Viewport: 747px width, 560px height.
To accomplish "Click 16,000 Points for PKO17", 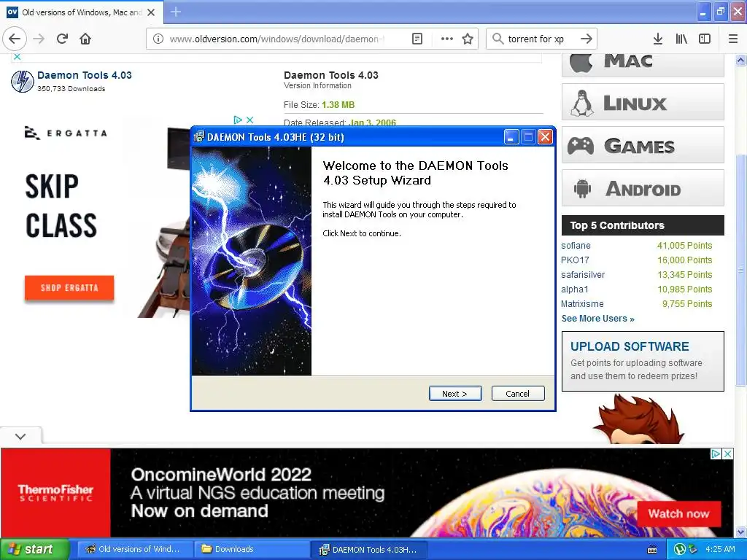I will 684,260.
